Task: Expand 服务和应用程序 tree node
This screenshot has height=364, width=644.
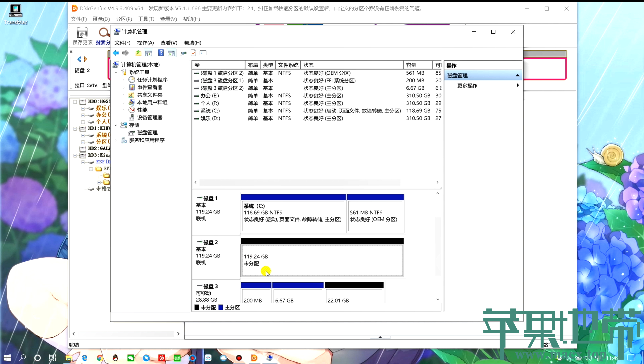Action: [116, 140]
